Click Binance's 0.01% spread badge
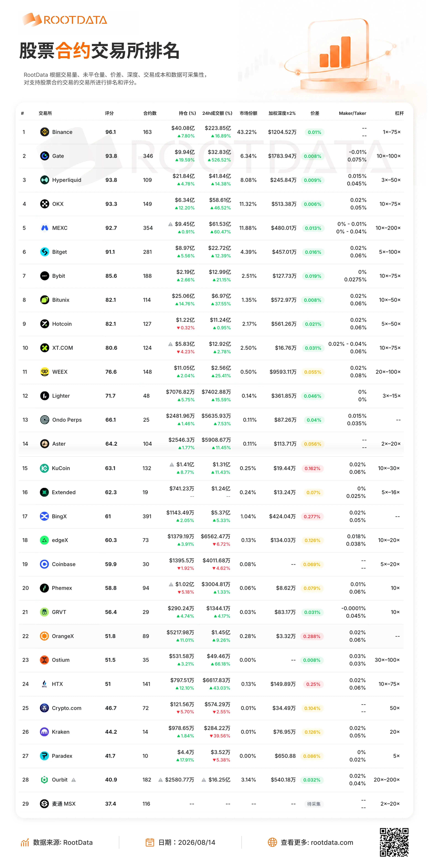This screenshot has width=429, height=868. click(x=314, y=132)
